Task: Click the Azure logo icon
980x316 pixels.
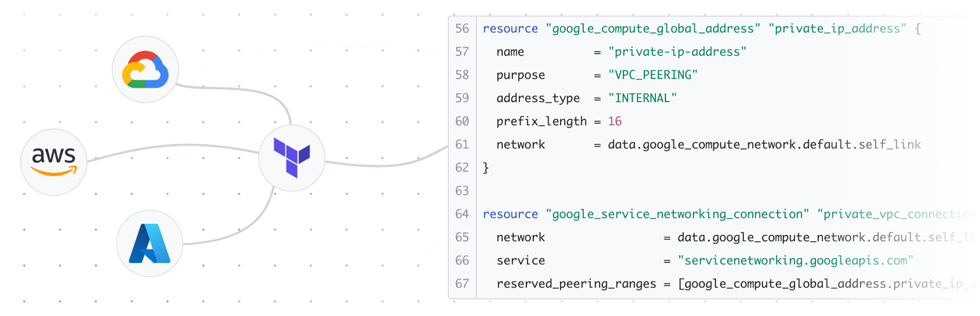Action: 149,243
